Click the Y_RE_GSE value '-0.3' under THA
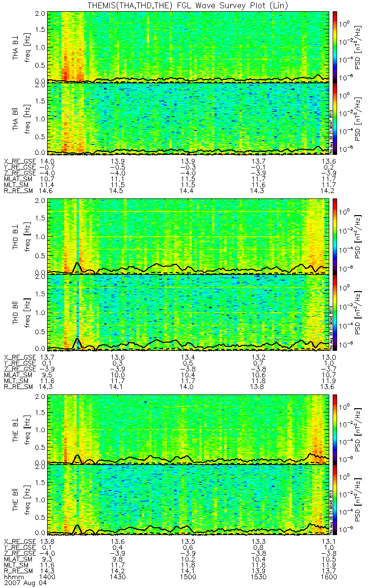 (189, 167)
